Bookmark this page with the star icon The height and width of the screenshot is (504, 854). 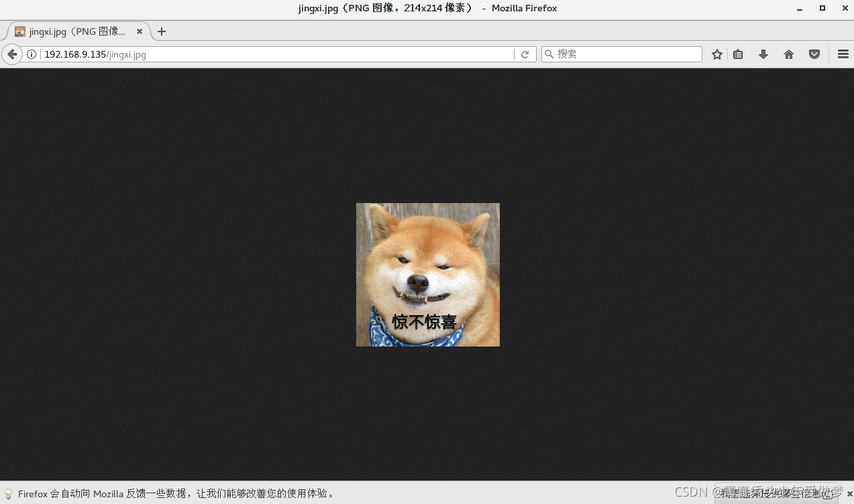click(716, 54)
